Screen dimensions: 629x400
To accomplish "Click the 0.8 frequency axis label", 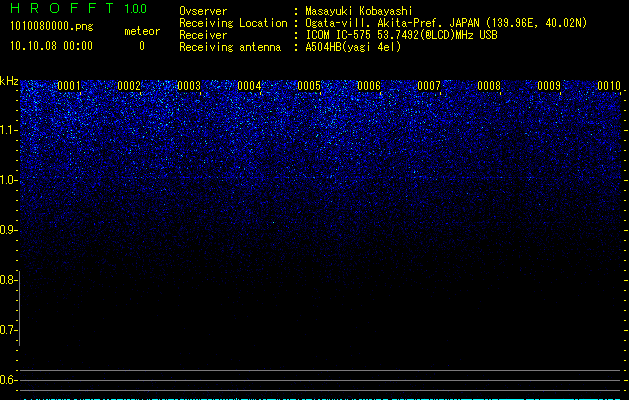I will click(8, 280).
